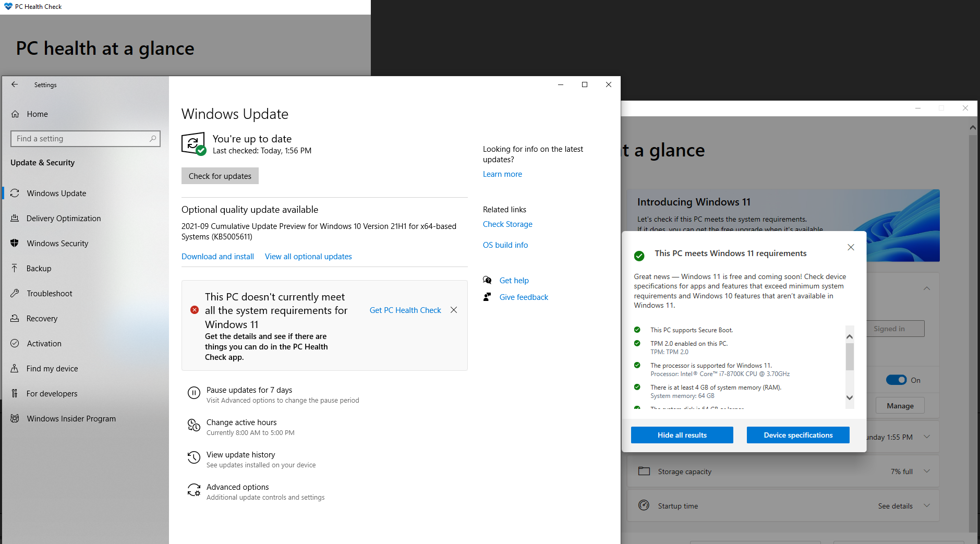The width and height of the screenshot is (980, 544).
Task: Click OS build info link
Action: coord(505,245)
